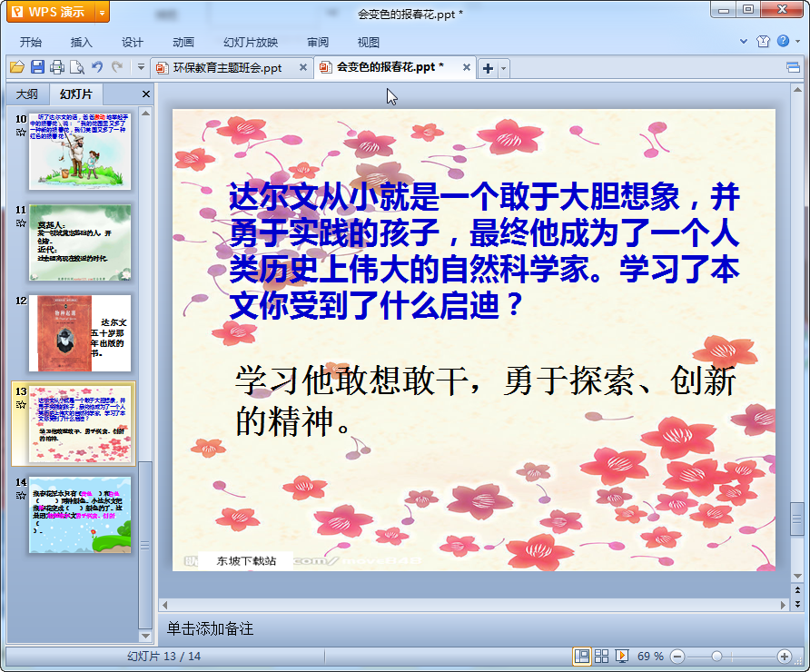This screenshot has width=810, height=672.
Task: Go to previous slide double-arrow button
Action: coord(797,590)
